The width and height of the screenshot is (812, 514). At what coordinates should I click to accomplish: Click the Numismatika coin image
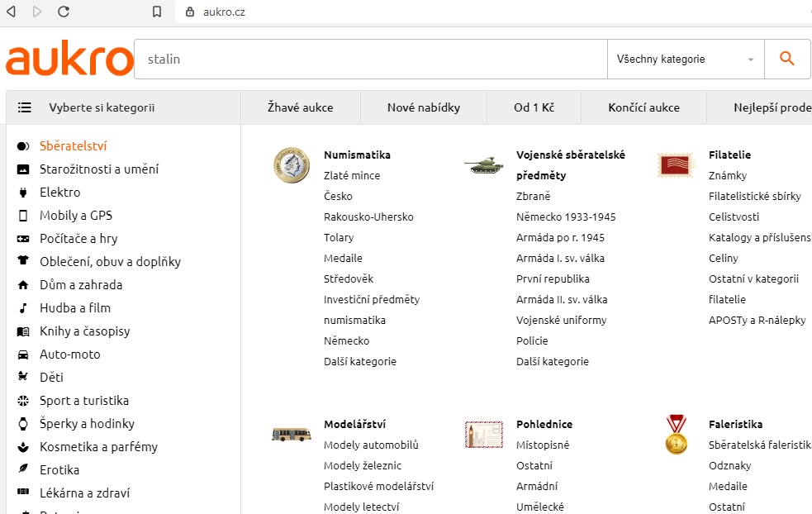[292, 165]
